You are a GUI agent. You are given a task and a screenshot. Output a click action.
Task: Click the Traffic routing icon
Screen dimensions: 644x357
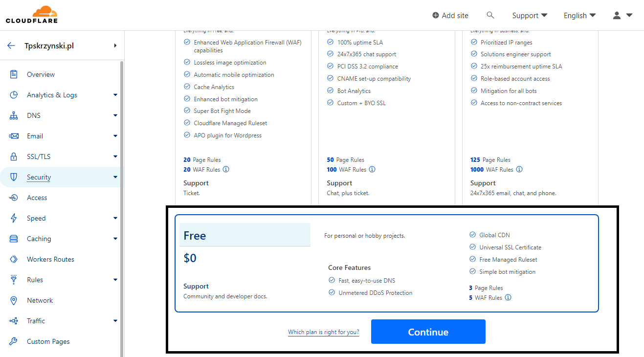pos(14,321)
